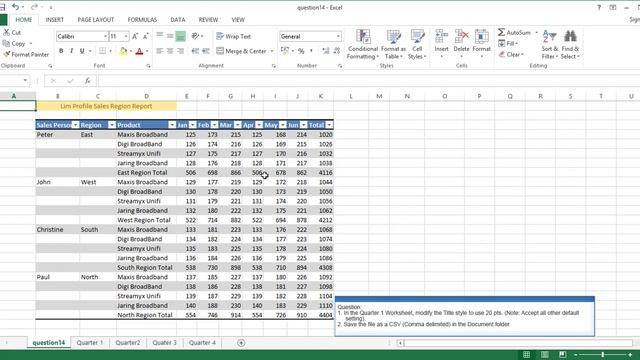
Task: Click Decrease Decimal icon
Action: (337, 51)
